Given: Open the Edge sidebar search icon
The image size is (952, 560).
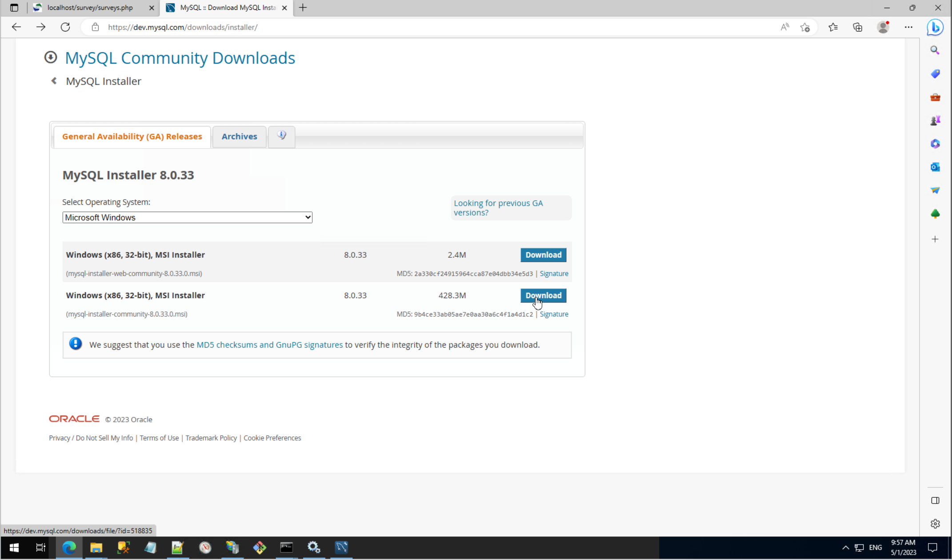Looking at the screenshot, I should [935, 50].
